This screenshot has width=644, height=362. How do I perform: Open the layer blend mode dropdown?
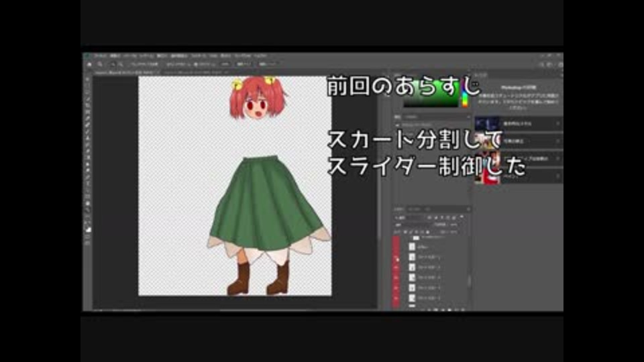click(412, 225)
